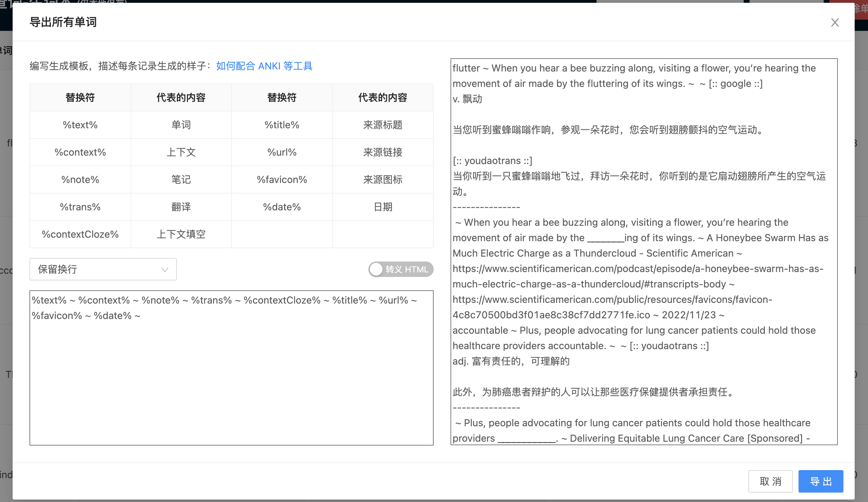Select the %context% placeholder cell
The image size is (868, 502).
click(80, 152)
